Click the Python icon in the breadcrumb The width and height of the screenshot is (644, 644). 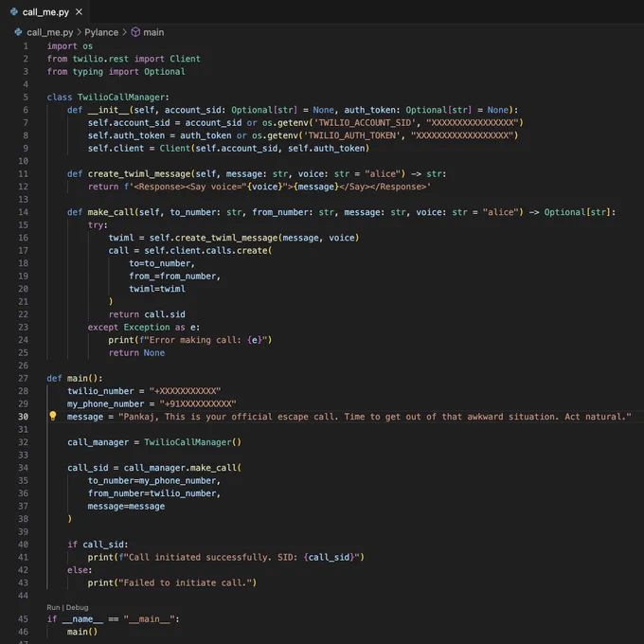click(x=18, y=32)
